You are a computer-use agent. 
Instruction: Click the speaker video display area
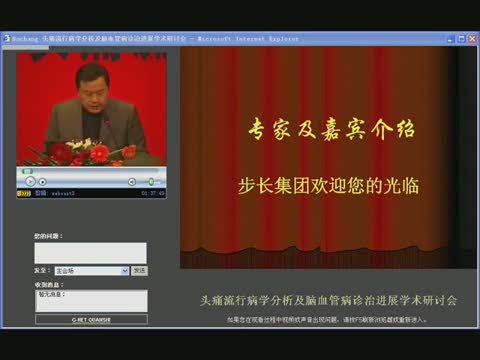[x=91, y=109]
